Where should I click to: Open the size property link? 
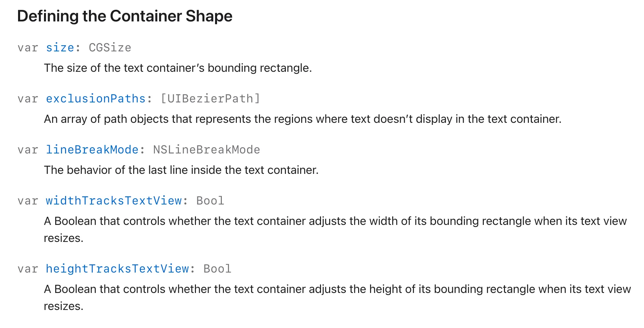[60, 48]
